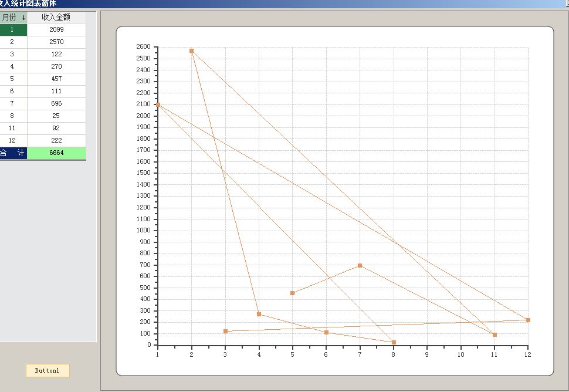This screenshot has height=392, width=569.
Task: Select the month 12 row cell
Action: coord(13,141)
